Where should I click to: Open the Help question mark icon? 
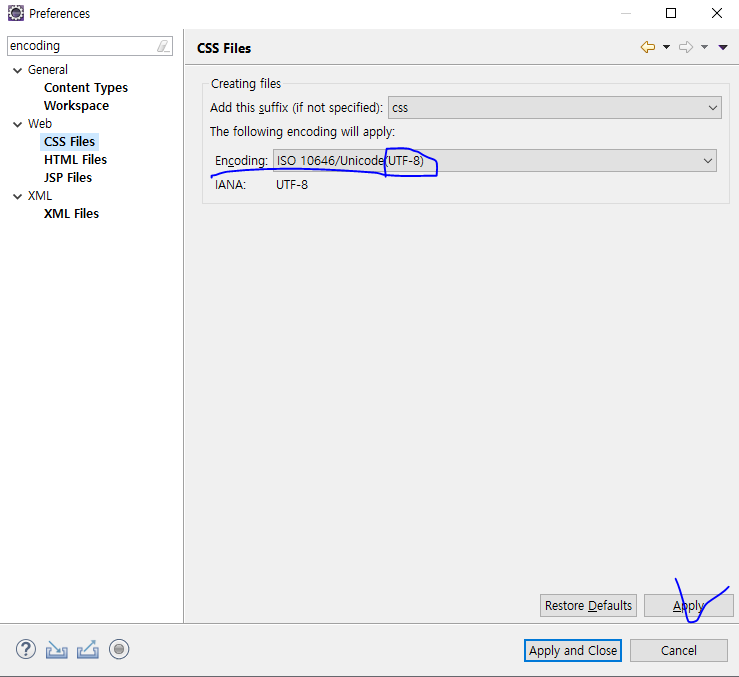click(x=26, y=649)
